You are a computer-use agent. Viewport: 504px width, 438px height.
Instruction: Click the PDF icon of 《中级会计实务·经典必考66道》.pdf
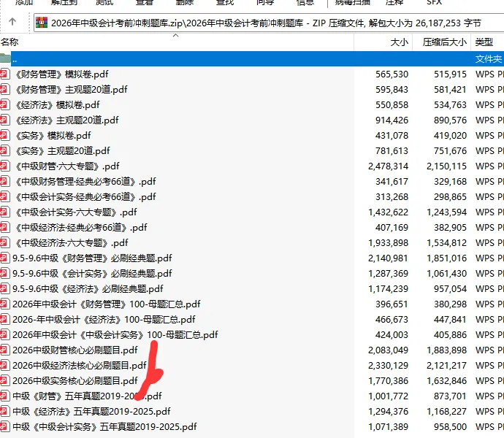click(x=4, y=196)
